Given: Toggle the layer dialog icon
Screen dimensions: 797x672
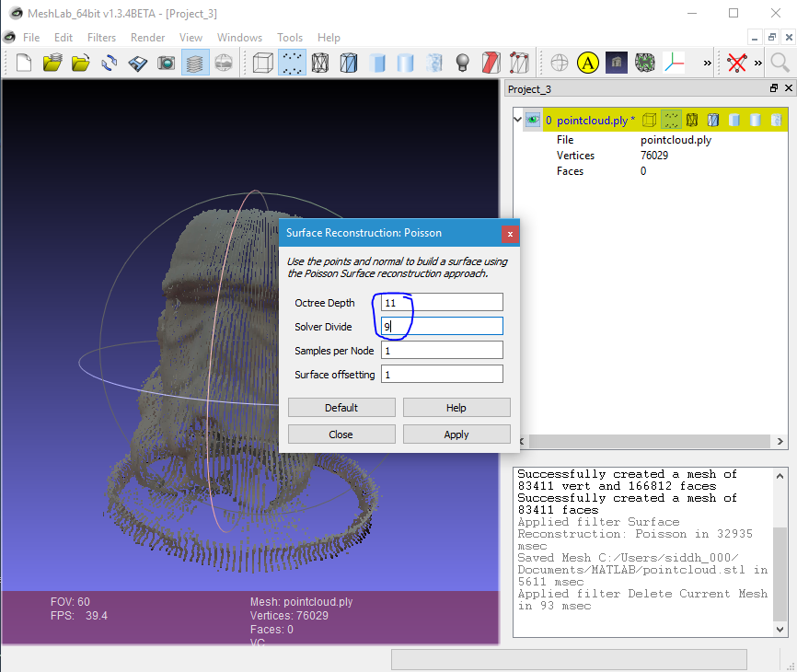Looking at the screenshot, I should (195, 63).
